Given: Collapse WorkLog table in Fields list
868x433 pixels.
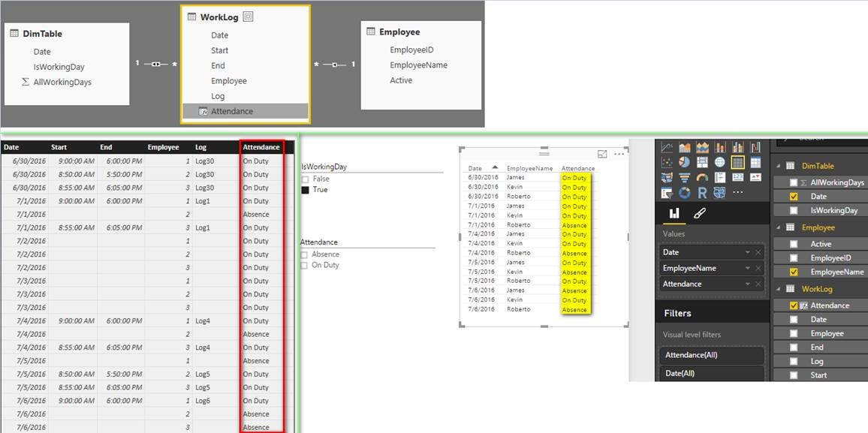Looking at the screenshot, I should pos(779,289).
